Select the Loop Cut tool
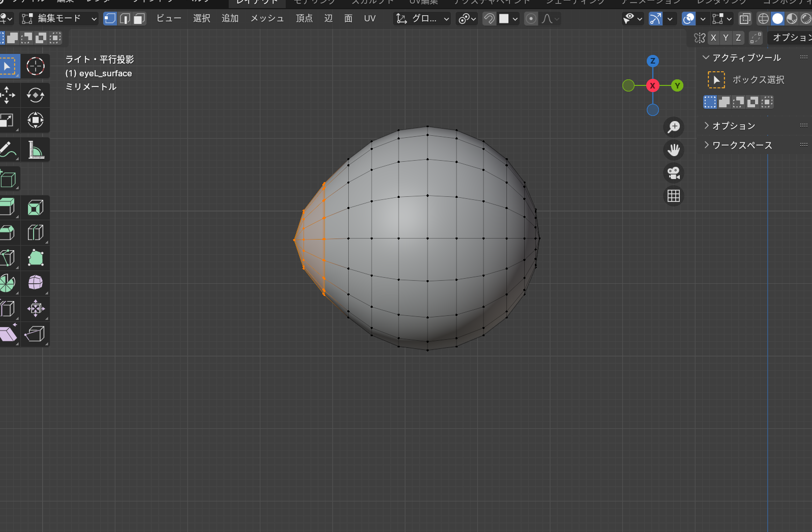Screen dimensions: 812x532 35,233
